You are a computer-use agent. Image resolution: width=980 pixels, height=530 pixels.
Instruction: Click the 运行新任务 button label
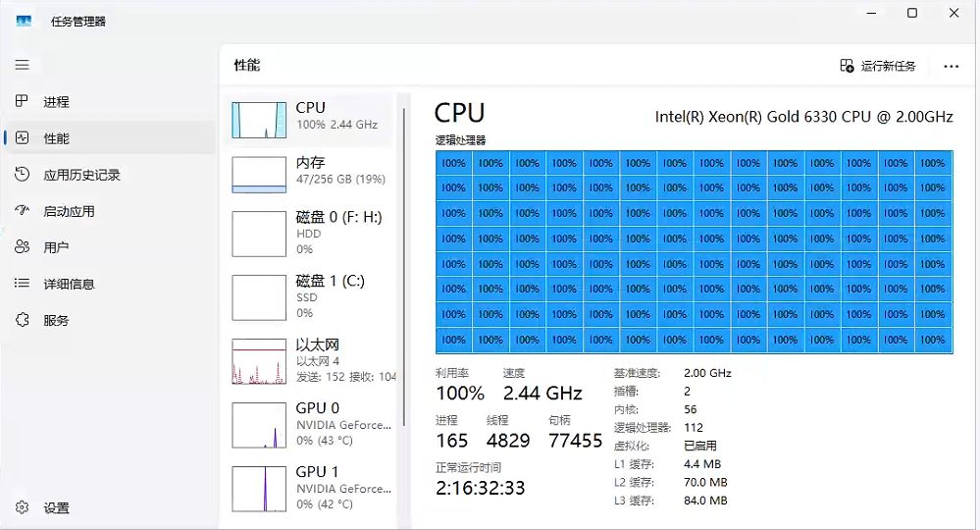(888, 67)
